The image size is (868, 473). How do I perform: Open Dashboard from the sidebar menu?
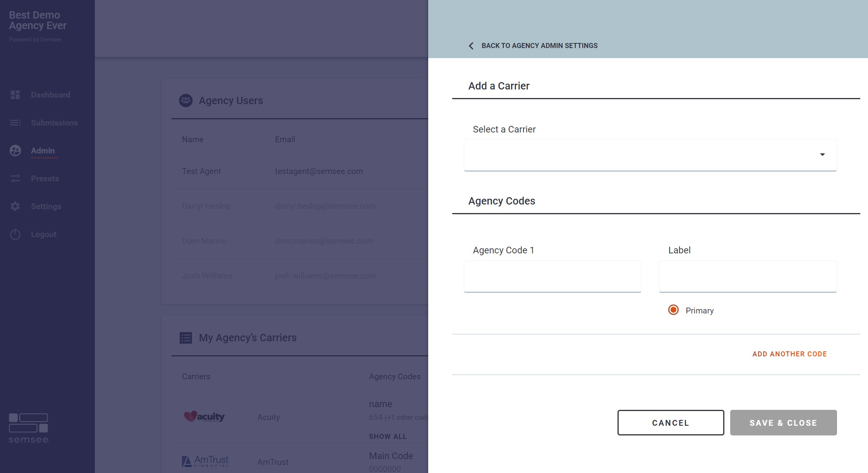(50, 95)
